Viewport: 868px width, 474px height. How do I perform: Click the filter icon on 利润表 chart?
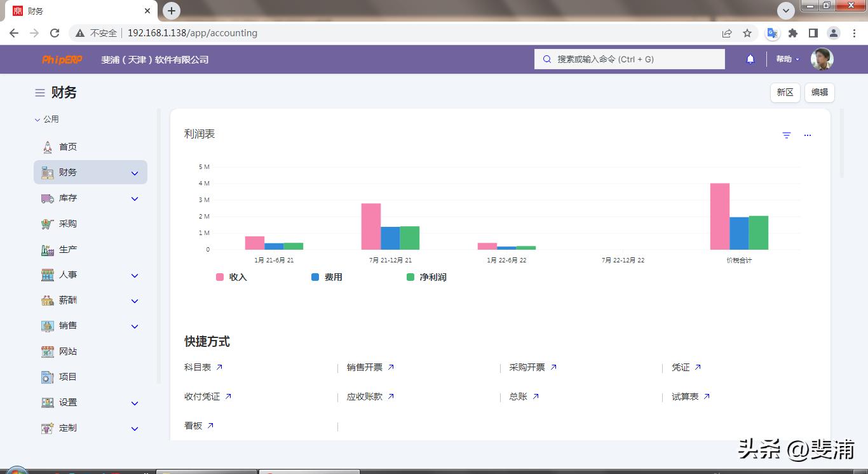point(786,135)
